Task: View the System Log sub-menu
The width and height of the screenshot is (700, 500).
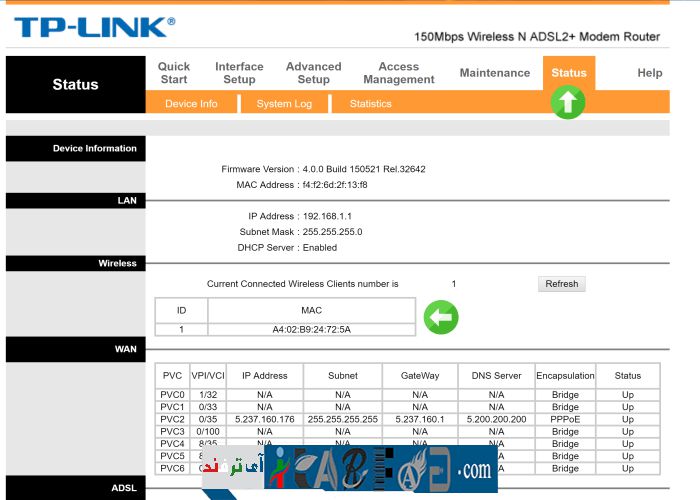Action: (284, 104)
